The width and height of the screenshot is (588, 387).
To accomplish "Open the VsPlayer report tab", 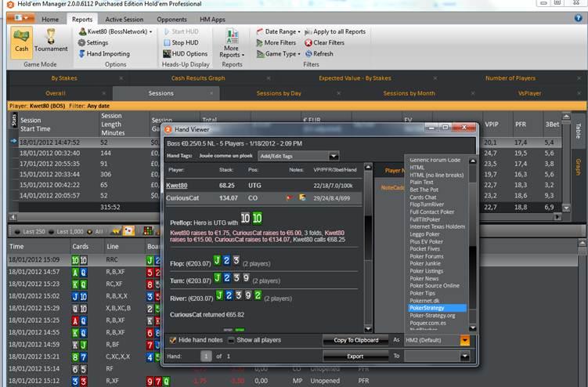I will [529, 93].
